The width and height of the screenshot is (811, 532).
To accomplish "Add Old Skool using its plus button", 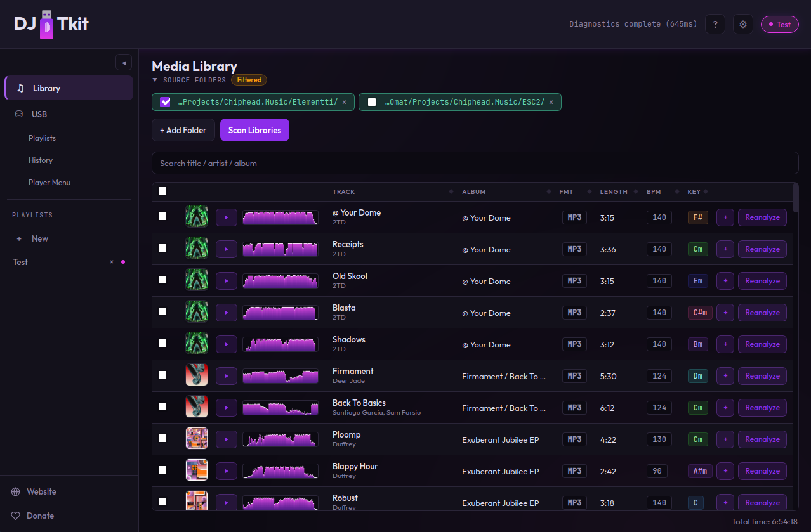I will (725, 281).
